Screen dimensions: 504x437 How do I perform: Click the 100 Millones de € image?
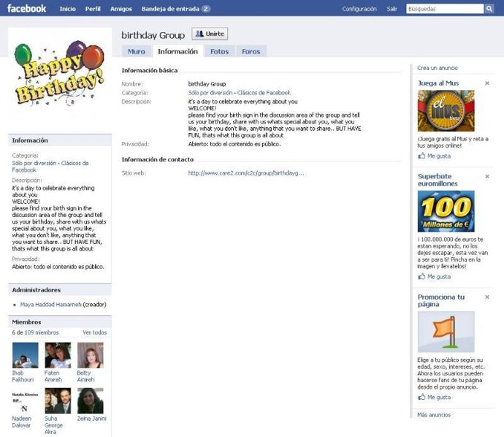(x=446, y=211)
